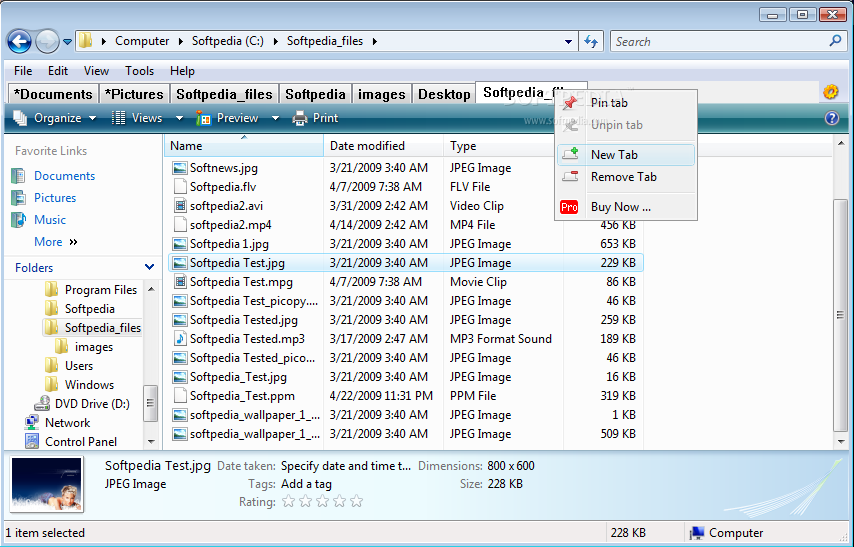
Task: Sort by the Name column header
Action: [244, 146]
